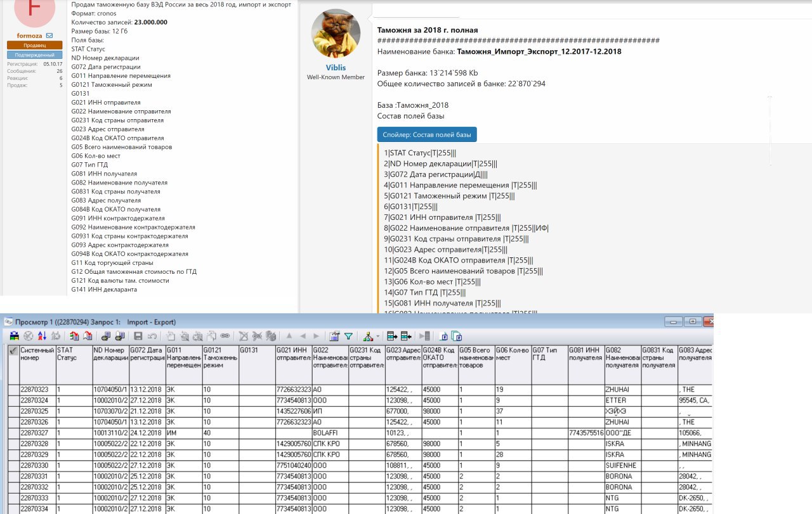Click the blue document icon before the windows icon
Image resolution: width=812 pixels, height=514 pixels.
444,336
